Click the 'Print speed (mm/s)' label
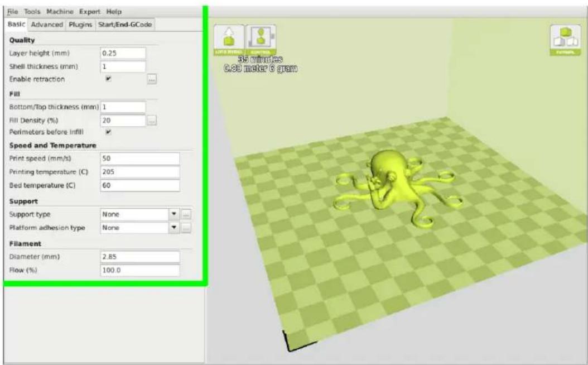The width and height of the screenshot is (588, 365). pos(40,159)
